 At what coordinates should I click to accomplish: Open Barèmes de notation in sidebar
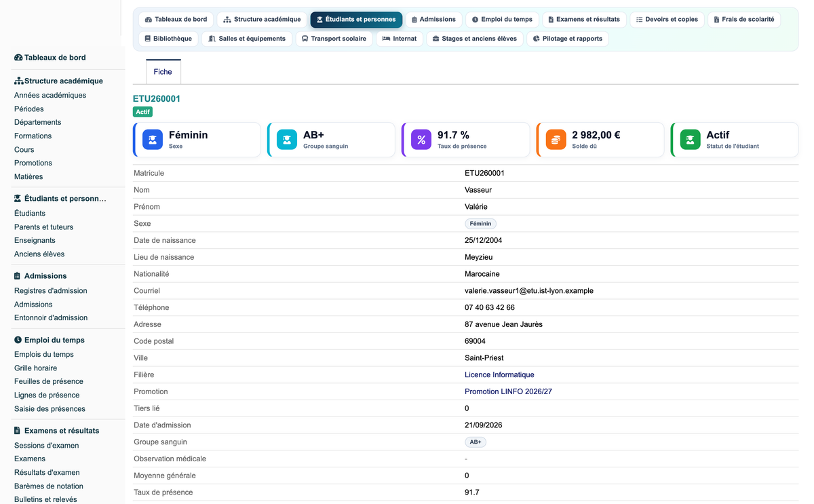tap(49, 486)
